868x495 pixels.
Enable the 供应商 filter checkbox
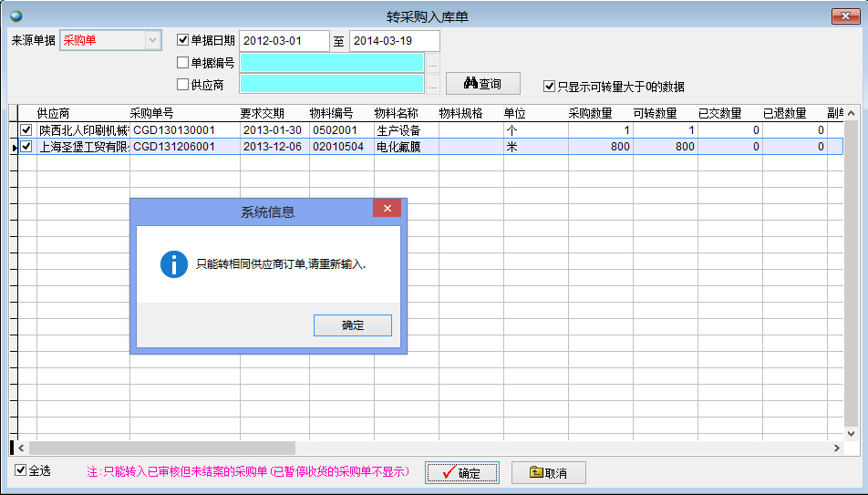(x=182, y=85)
